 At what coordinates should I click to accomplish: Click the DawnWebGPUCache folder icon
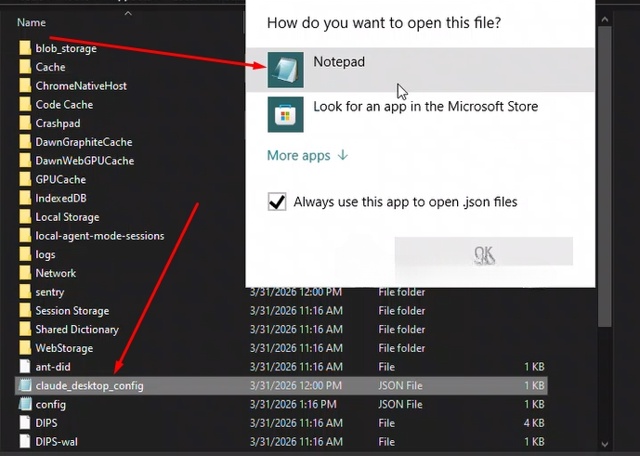click(25, 161)
